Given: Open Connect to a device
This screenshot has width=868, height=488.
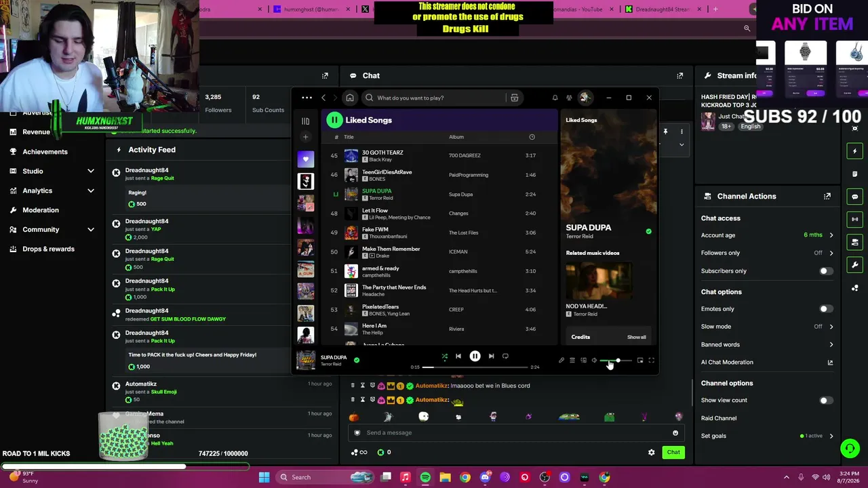Looking at the screenshot, I should point(583,361).
